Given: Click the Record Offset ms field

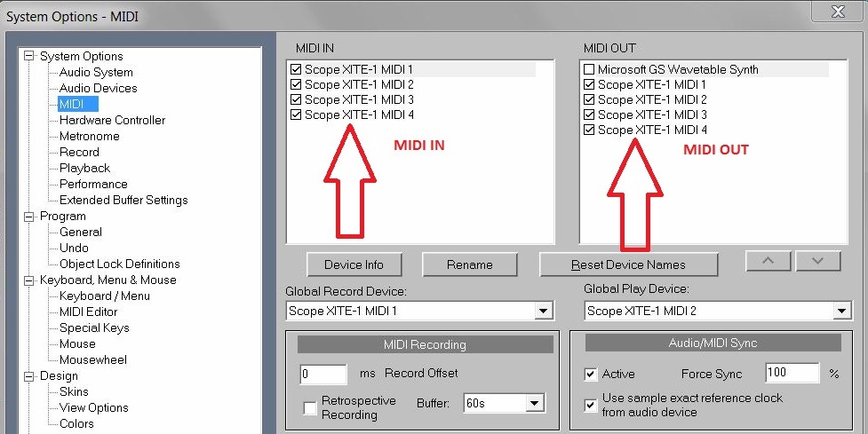Looking at the screenshot, I should tap(323, 375).
